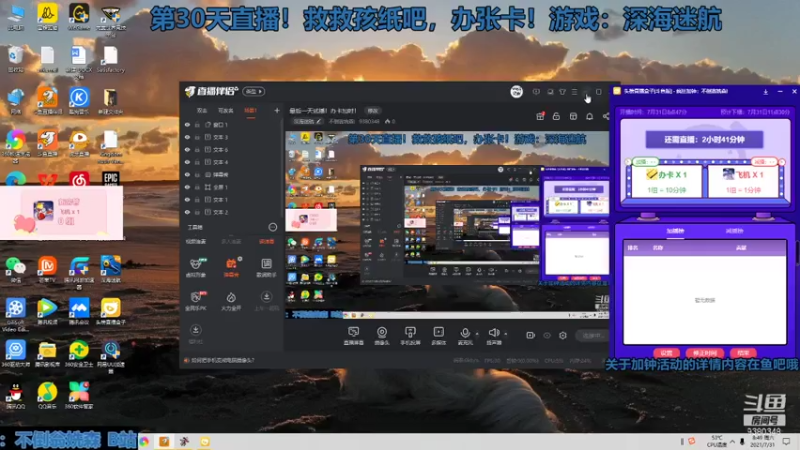
Task: Lock the 全屏1 source with padlock icon
Action: [197, 187]
